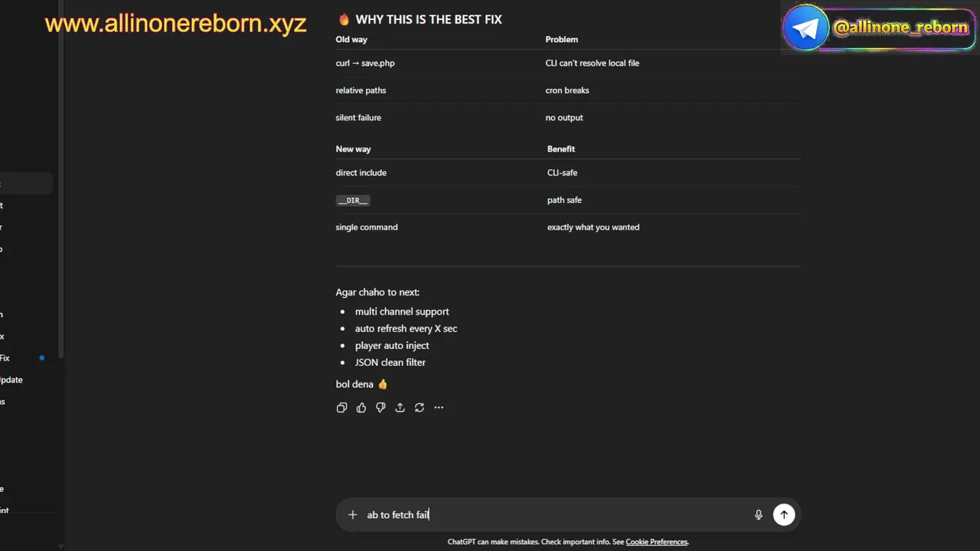Click the 'path safe' table cell
This screenshot has height=551, width=980.
point(564,201)
